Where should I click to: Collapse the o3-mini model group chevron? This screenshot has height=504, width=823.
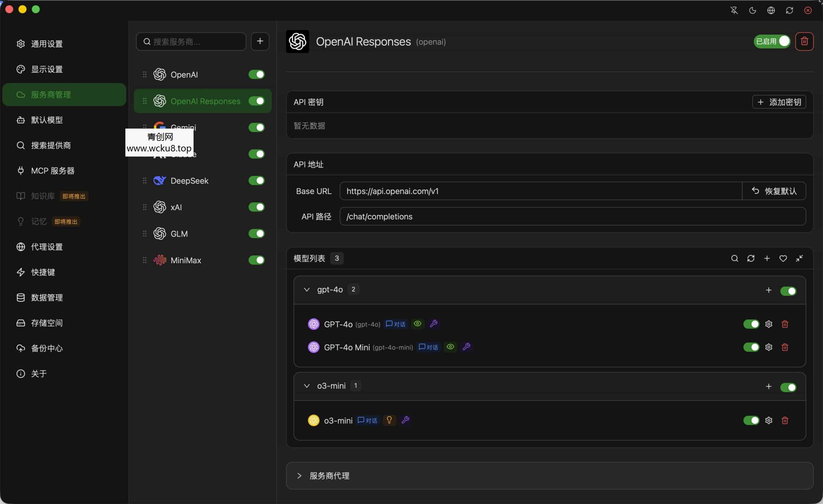click(x=306, y=386)
